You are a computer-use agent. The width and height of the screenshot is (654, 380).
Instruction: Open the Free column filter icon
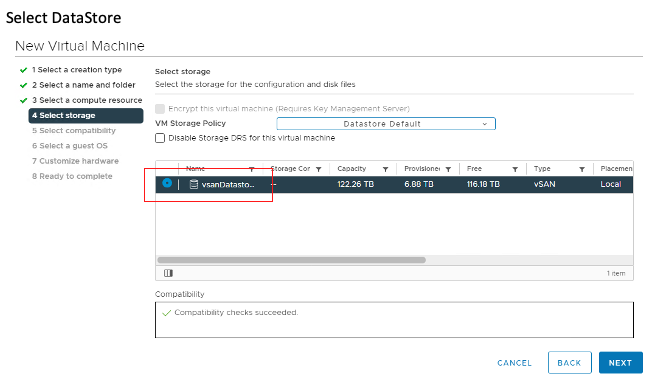click(515, 169)
